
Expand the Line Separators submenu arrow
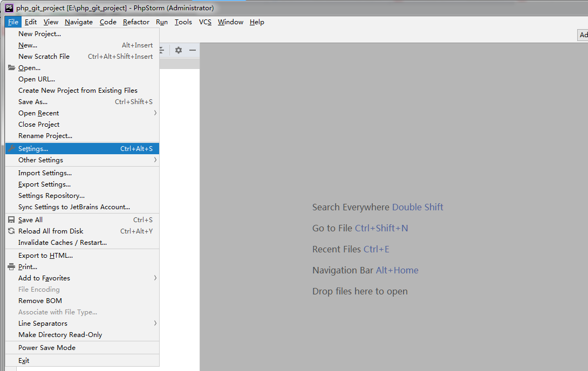[155, 324]
